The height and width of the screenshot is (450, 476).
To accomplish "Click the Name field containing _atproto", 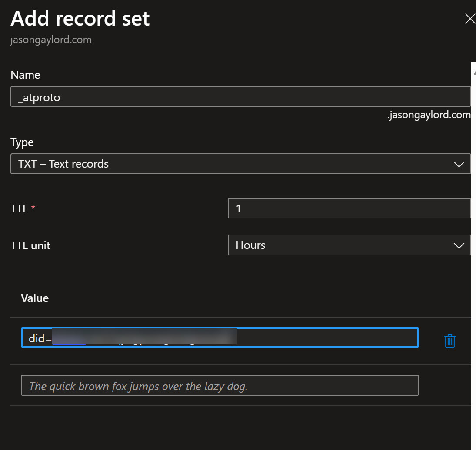I will click(x=240, y=97).
